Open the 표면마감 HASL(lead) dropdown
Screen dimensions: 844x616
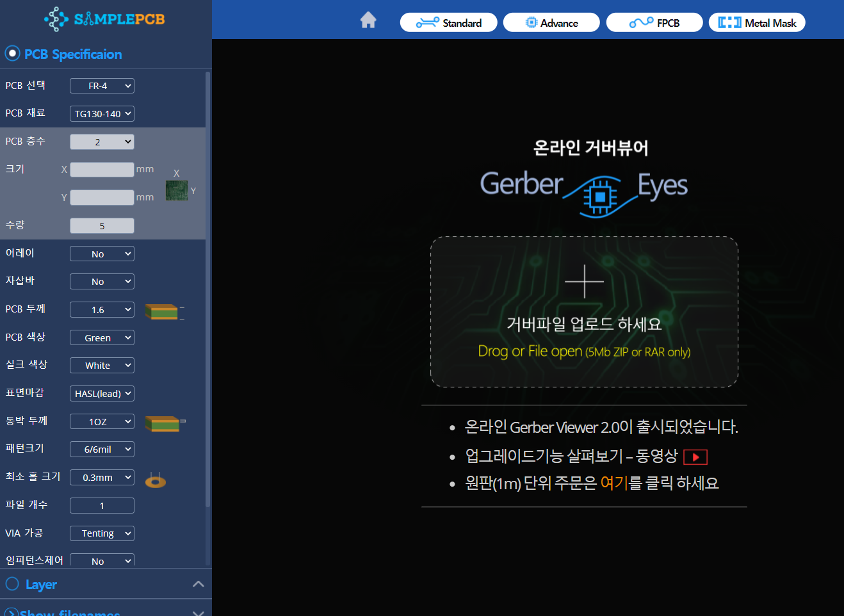102,394
